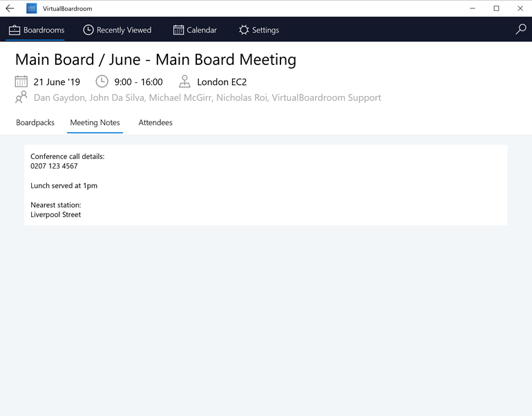
Task: Click the attendees people icon
Action: click(x=21, y=97)
